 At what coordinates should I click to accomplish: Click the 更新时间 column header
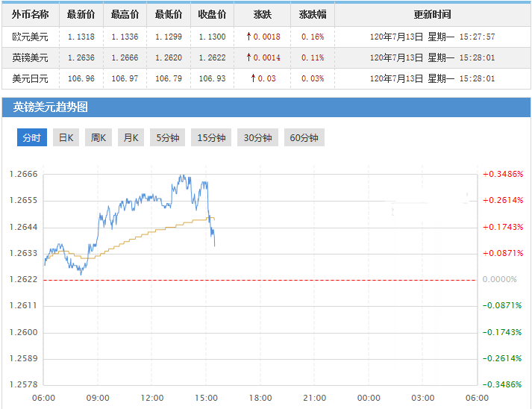[432, 15]
